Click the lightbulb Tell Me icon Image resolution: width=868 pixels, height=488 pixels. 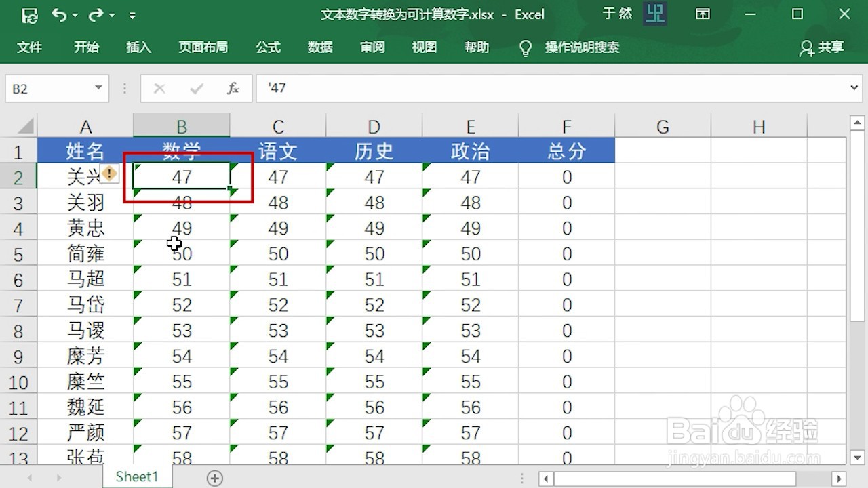point(526,48)
